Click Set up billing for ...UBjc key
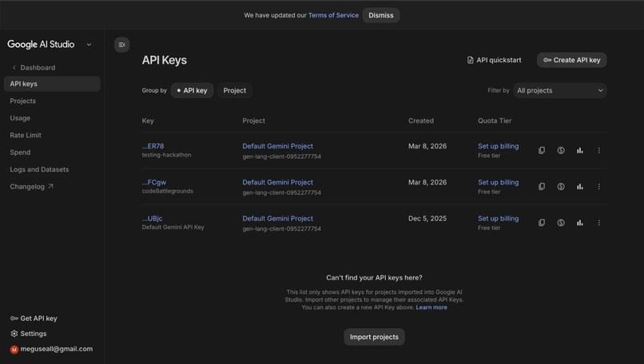The height and width of the screenshot is (364, 644). [x=499, y=218]
